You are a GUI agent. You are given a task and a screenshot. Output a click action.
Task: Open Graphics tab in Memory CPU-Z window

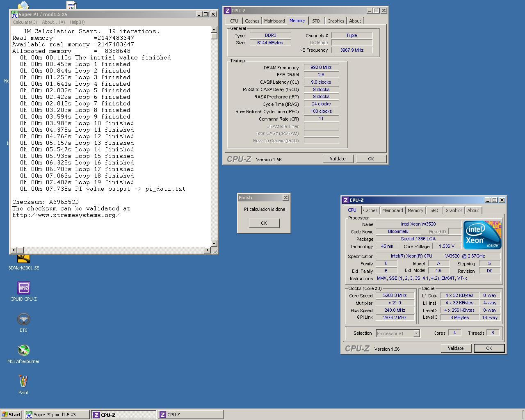point(336,21)
